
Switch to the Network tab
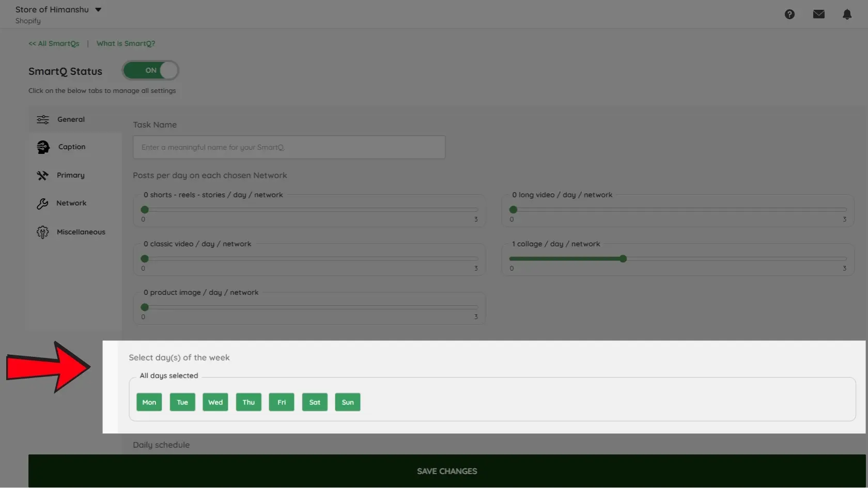tap(75, 203)
